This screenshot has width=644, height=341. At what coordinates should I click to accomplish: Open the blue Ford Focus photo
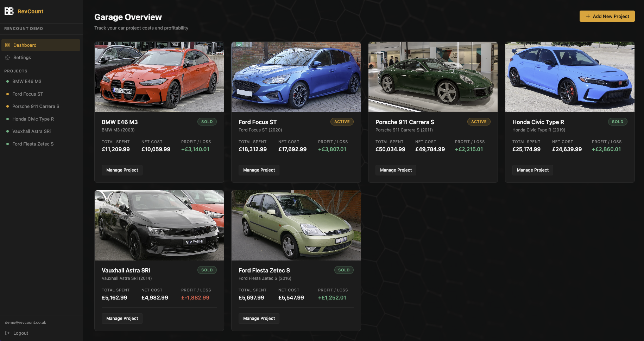point(296,77)
